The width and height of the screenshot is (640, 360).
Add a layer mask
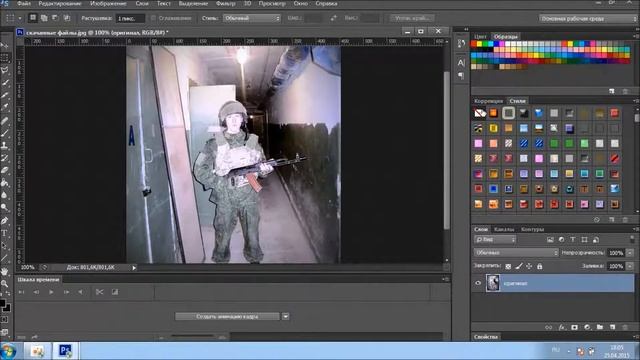coord(575,327)
